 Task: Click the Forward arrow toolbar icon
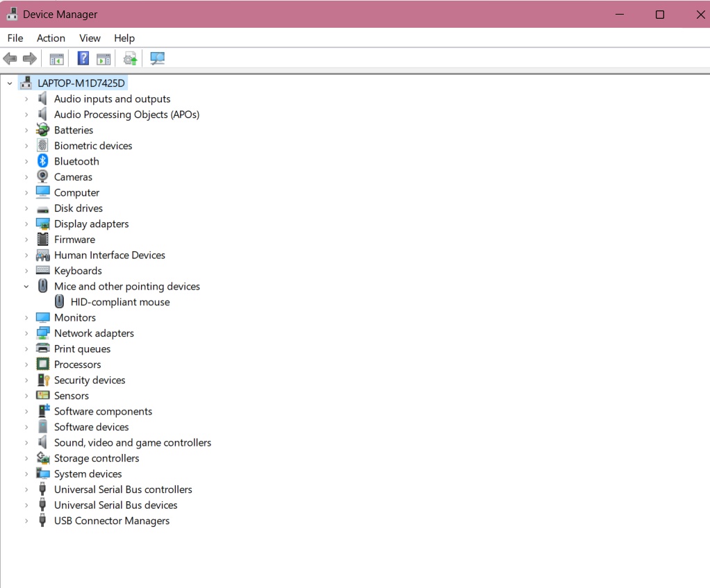(x=30, y=58)
